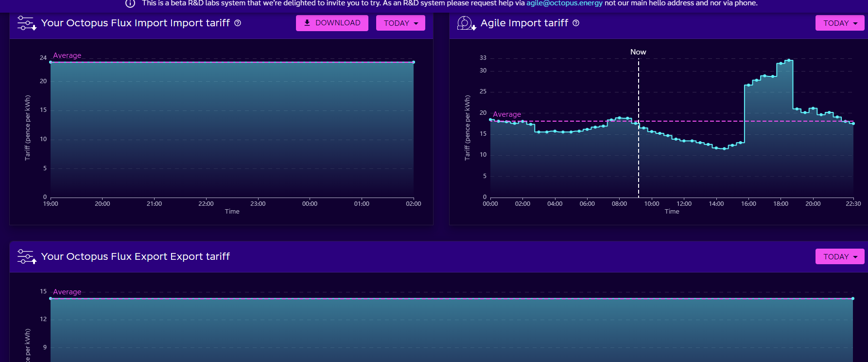Click the peak data point near 18:00
This screenshot has height=362, width=868.
789,60
